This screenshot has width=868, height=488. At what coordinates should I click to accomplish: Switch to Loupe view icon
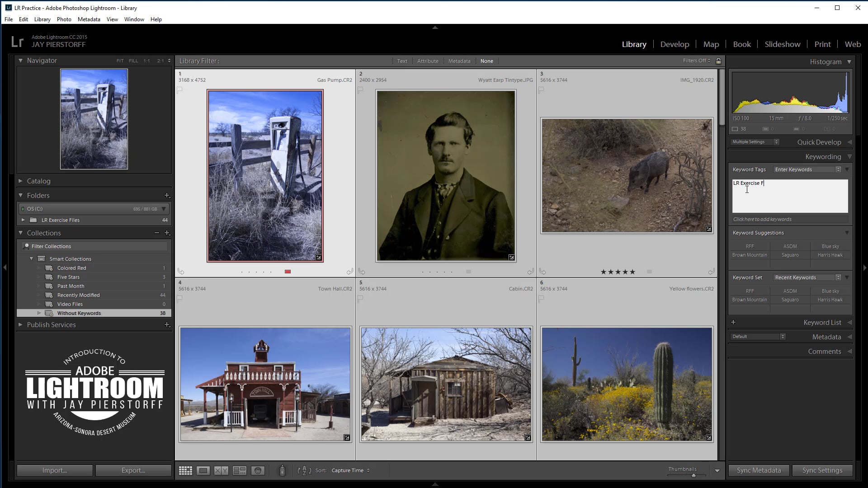[203, 470]
